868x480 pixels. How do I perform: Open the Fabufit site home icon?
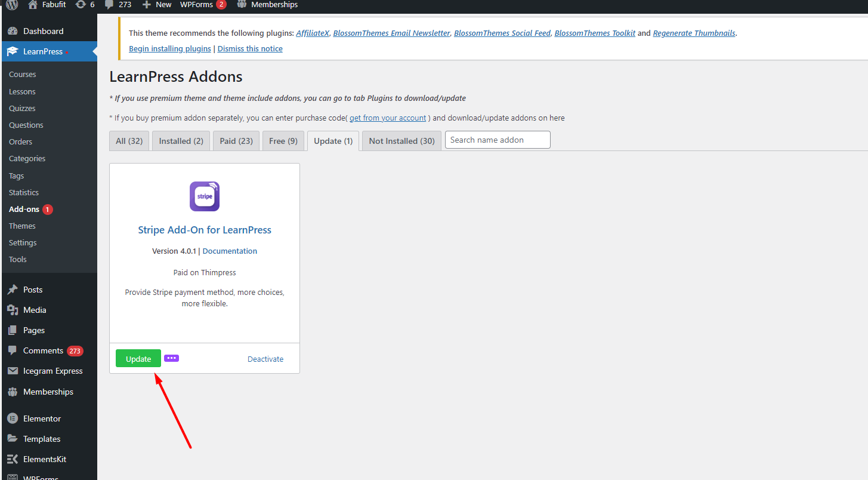tap(33, 5)
